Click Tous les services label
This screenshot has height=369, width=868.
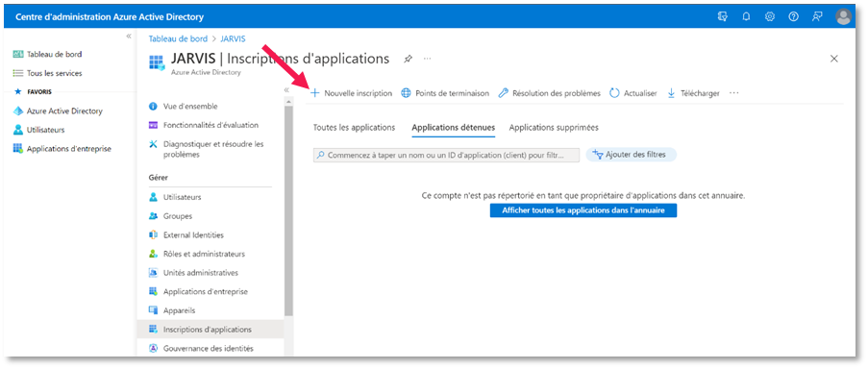coord(54,73)
